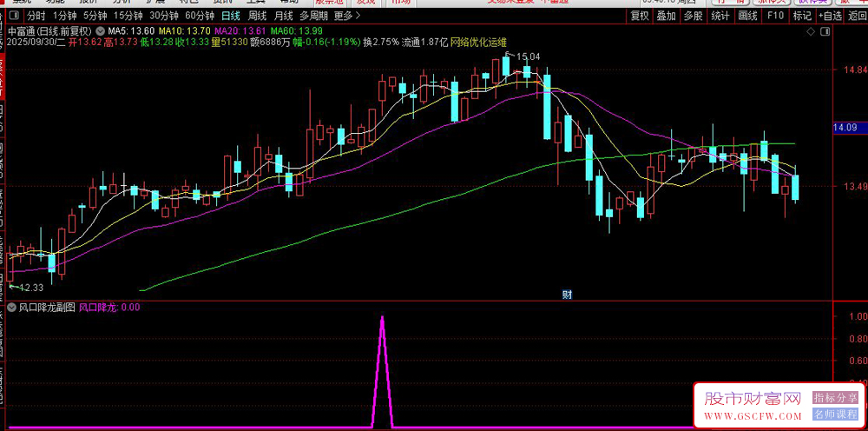Open the 统计 statistics tool

720,16
